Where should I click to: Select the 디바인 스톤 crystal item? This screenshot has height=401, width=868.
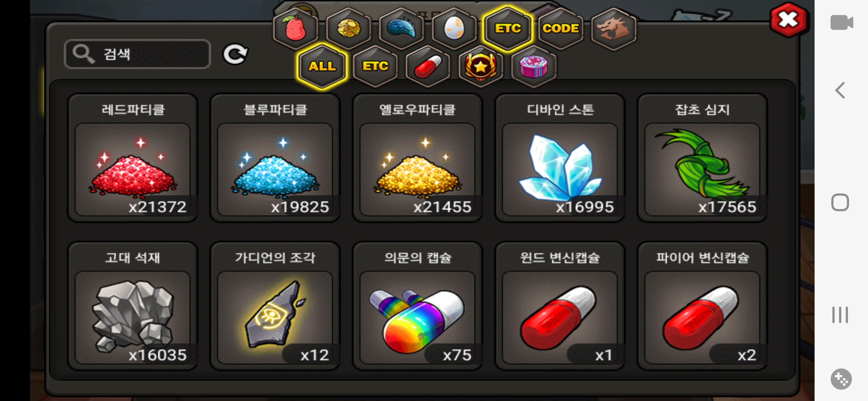[x=560, y=158]
